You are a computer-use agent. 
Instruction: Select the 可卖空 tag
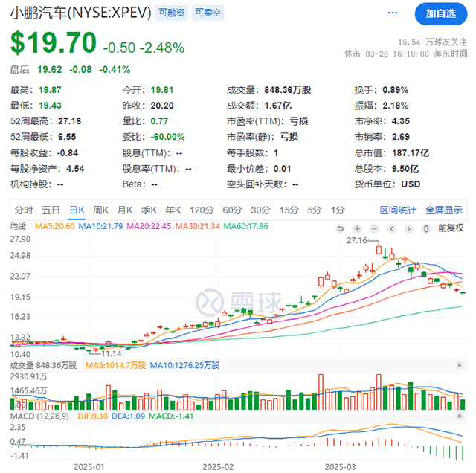[208, 13]
